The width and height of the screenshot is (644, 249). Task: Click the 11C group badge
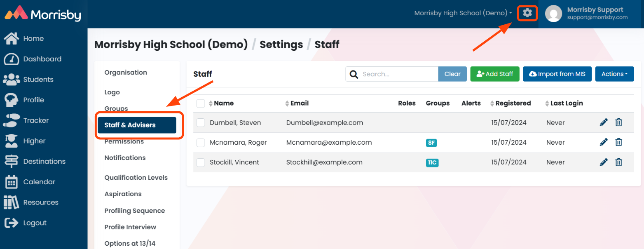coord(432,162)
